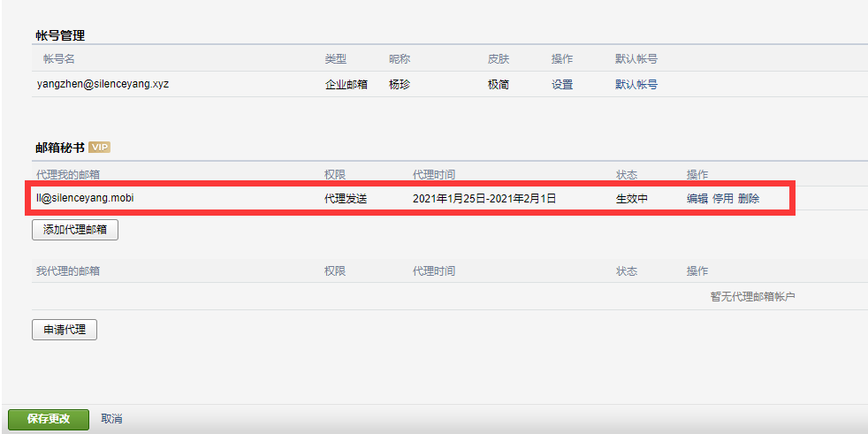The height and width of the screenshot is (434, 868).
Task: Click the 企业邮箱 account type cell
Action: (x=346, y=85)
